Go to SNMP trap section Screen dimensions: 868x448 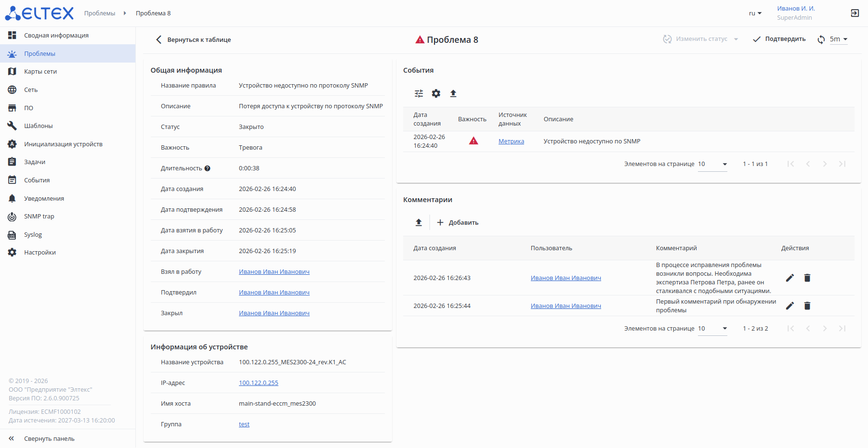click(x=39, y=217)
